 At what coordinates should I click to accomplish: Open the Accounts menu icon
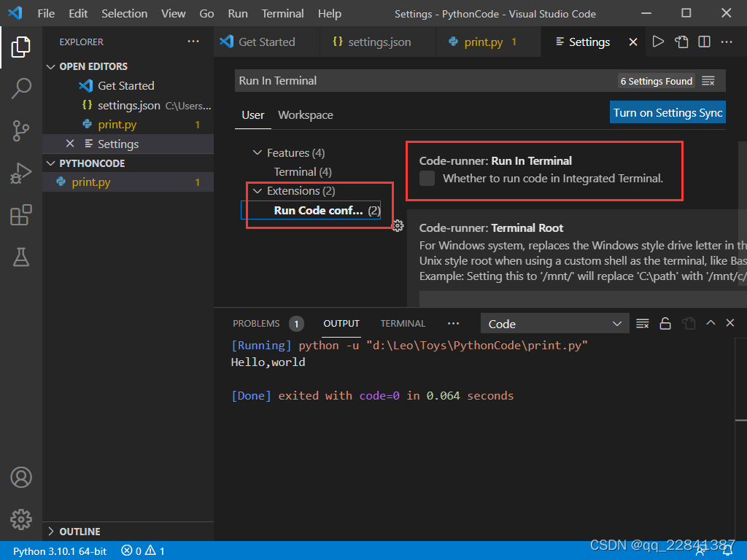tap(21, 477)
